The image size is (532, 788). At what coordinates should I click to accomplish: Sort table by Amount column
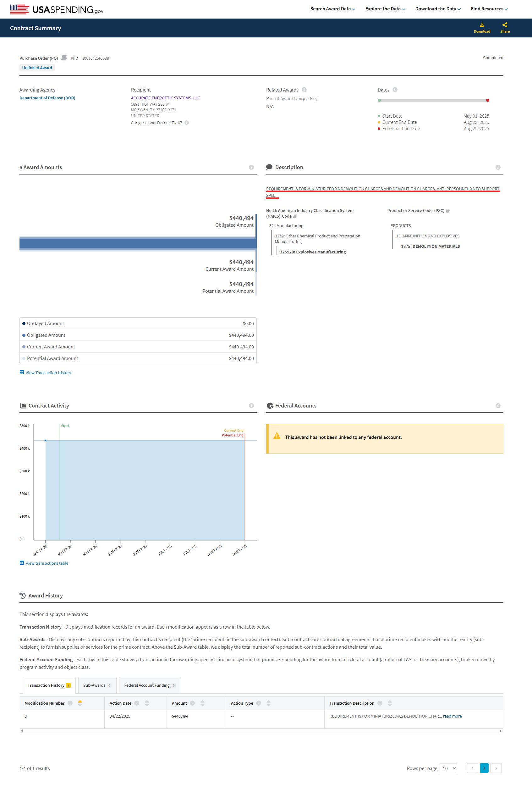pos(202,703)
